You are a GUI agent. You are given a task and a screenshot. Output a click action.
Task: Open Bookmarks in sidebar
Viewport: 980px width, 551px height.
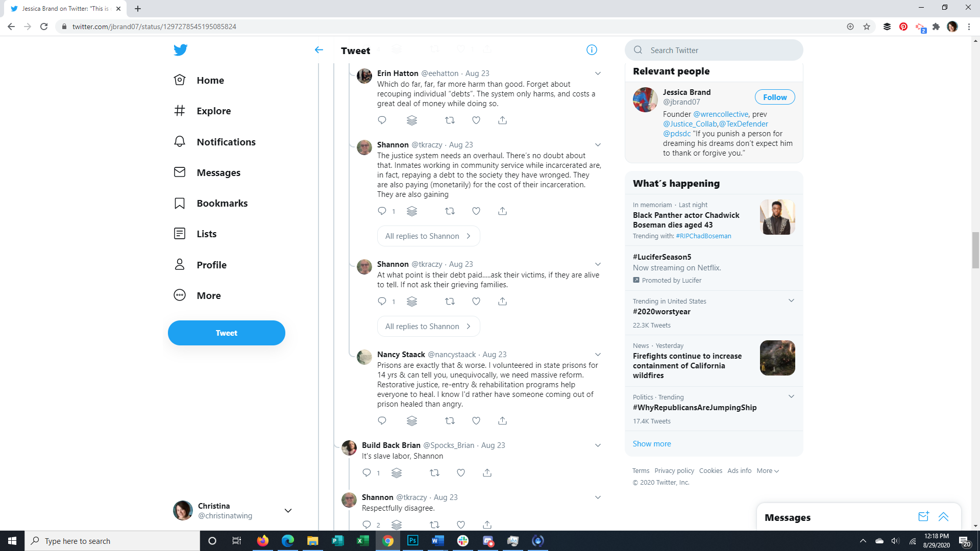pyautogui.click(x=222, y=203)
